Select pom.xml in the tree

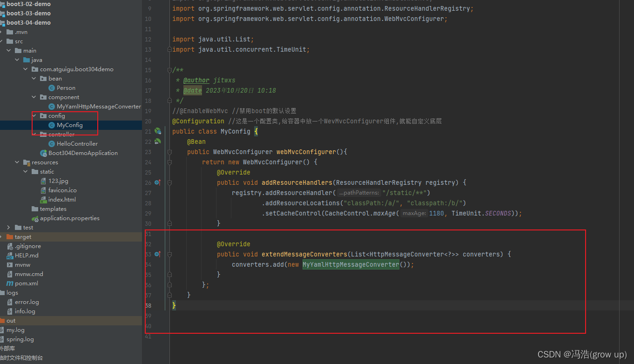click(x=27, y=283)
